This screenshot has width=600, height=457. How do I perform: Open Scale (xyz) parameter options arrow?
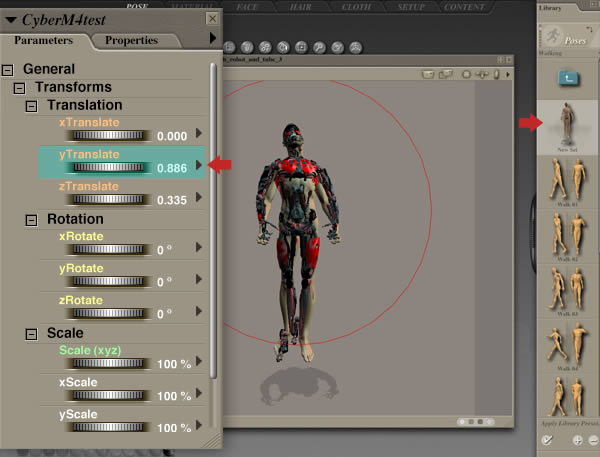[x=199, y=361]
